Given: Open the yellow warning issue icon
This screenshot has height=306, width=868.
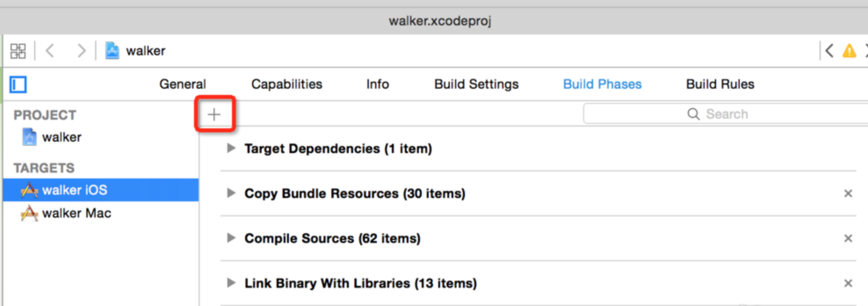Looking at the screenshot, I should 850,51.
